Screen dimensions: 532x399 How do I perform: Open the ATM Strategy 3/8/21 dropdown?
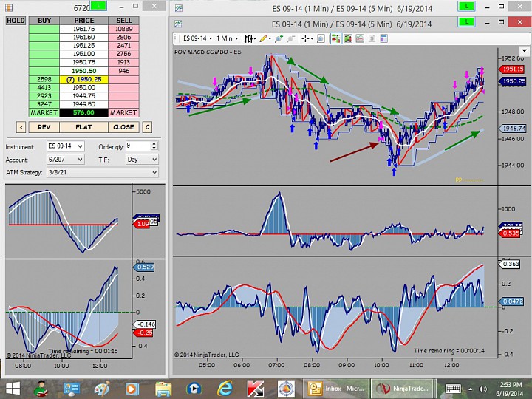click(103, 172)
